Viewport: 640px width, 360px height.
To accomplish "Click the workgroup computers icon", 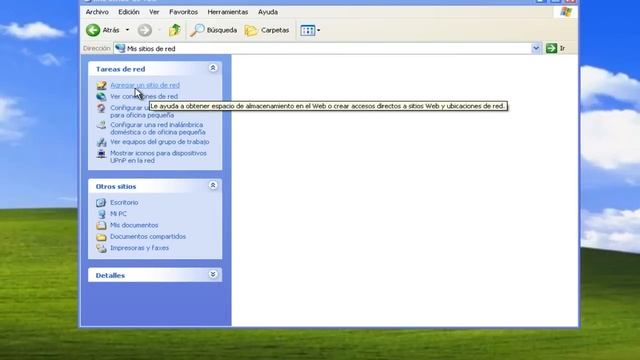I will point(101,142).
